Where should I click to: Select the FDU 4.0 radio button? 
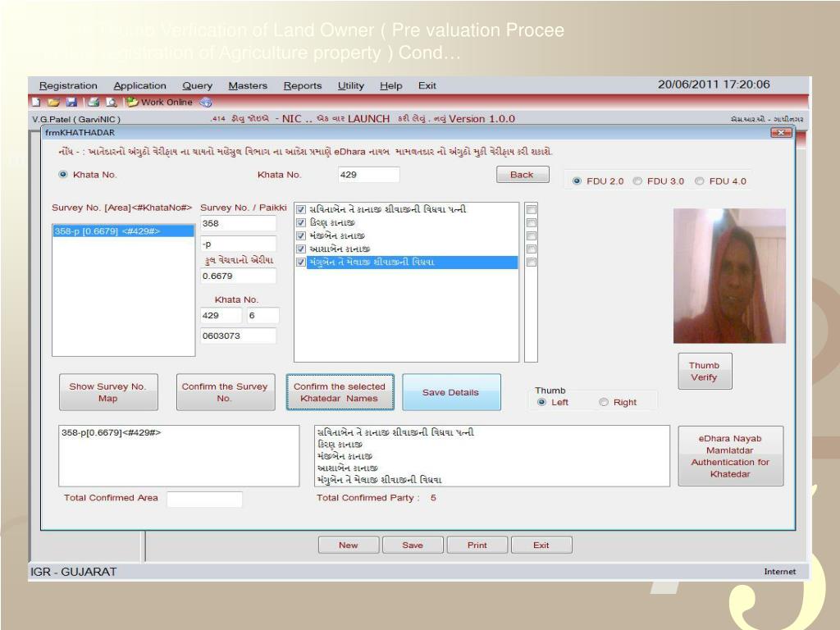pos(699,181)
